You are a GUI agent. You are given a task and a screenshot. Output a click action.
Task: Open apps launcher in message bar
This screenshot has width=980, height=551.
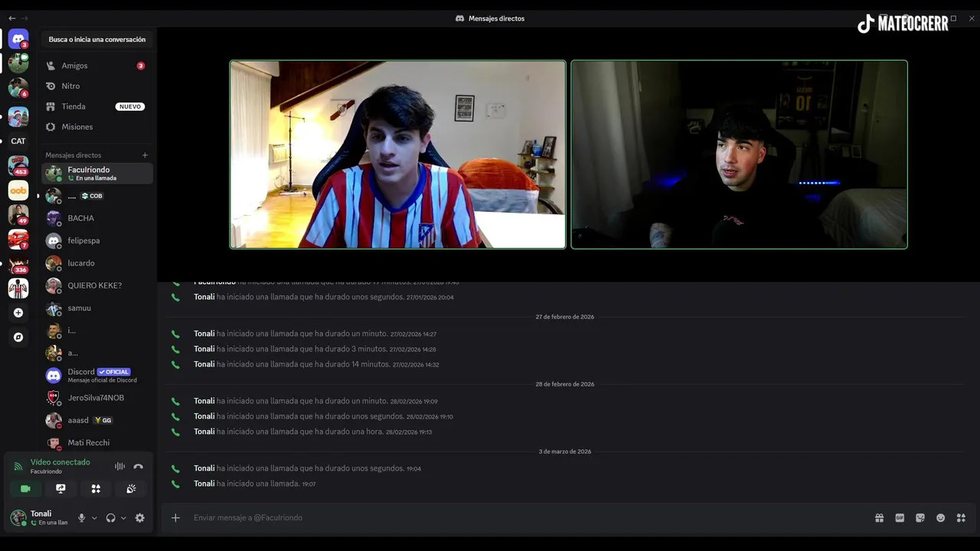(x=961, y=518)
